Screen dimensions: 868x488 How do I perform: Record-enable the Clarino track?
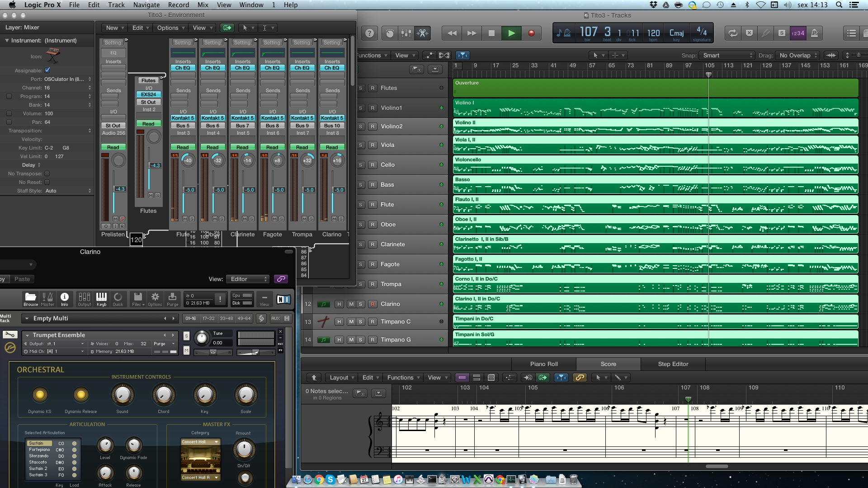(x=373, y=304)
